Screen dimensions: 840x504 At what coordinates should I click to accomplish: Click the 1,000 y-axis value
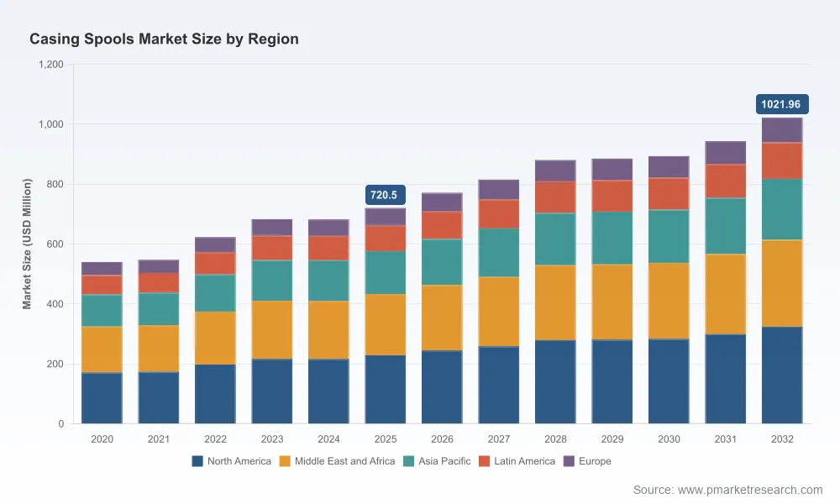click(x=51, y=124)
